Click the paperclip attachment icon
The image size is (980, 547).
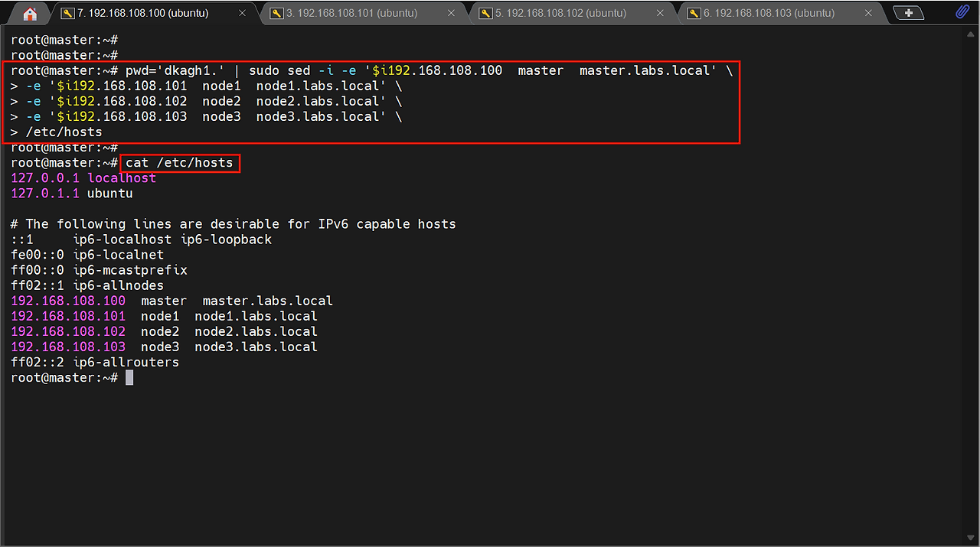[x=962, y=12]
